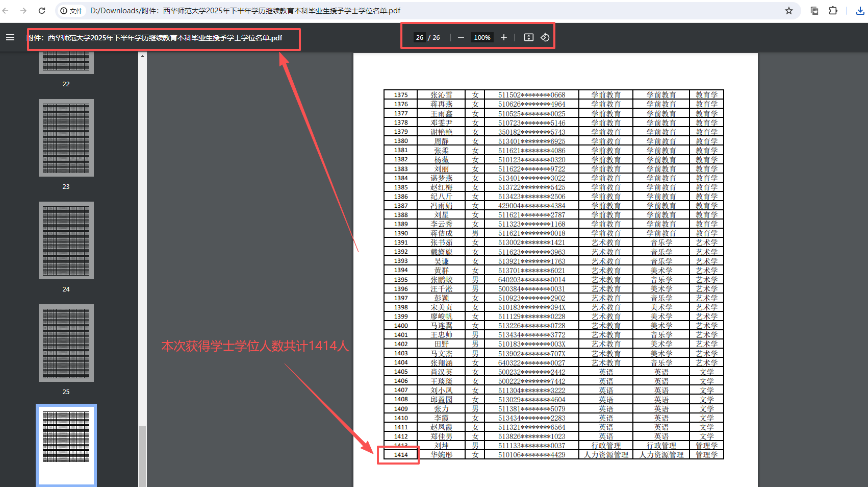
Task: Select the page 24 thumbnail
Action: tap(66, 240)
